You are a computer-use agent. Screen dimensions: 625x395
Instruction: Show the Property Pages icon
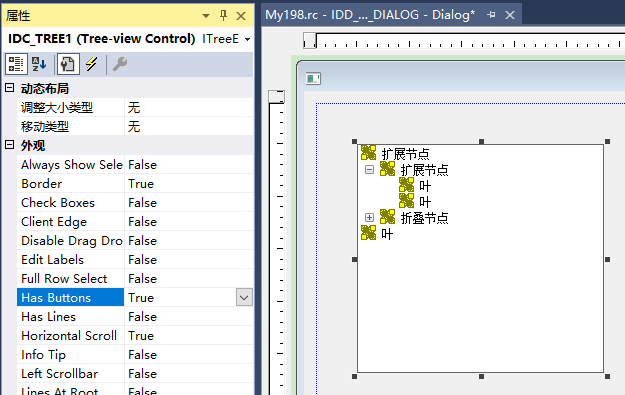[68, 64]
